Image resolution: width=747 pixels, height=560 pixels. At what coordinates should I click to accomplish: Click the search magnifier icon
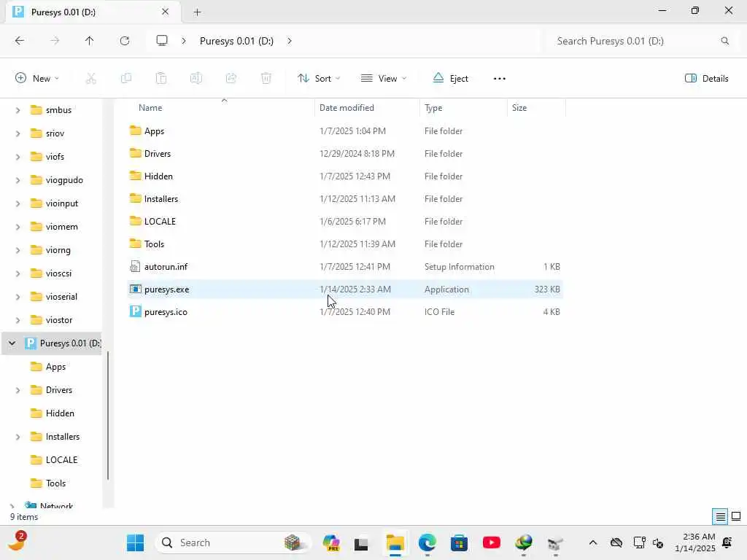pos(724,41)
